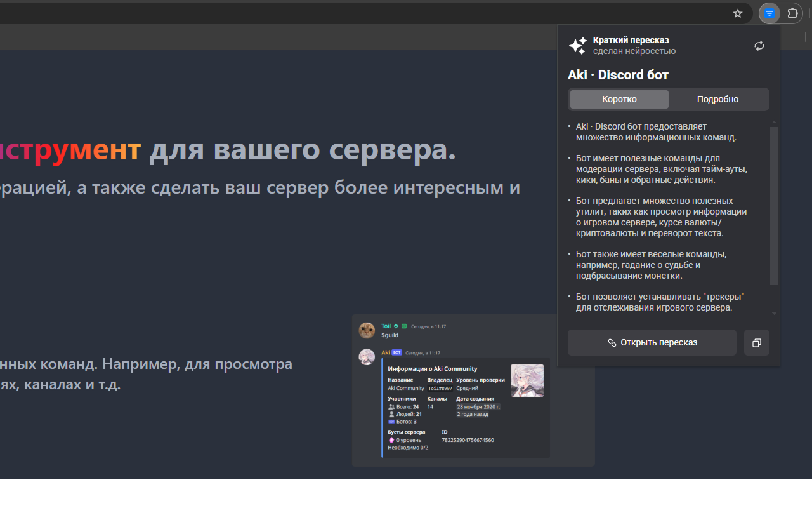The width and height of the screenshot is (812, 508).
Task: Click the Aki · Discord бот title
Action: 618,75
